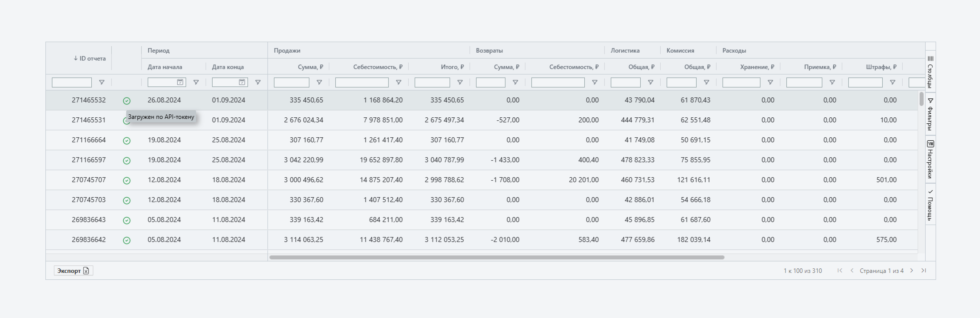
Task: Click green status icon for report 269836642
Action: (127, 240)
